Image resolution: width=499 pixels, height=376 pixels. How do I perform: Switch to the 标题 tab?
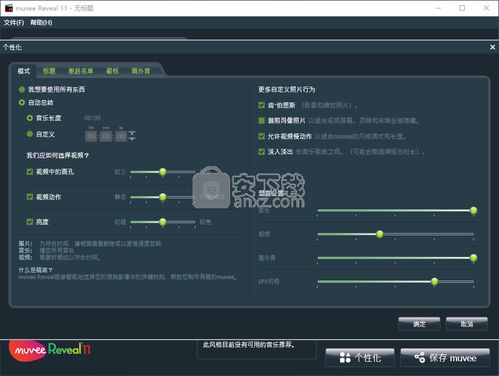coord(49,71)
